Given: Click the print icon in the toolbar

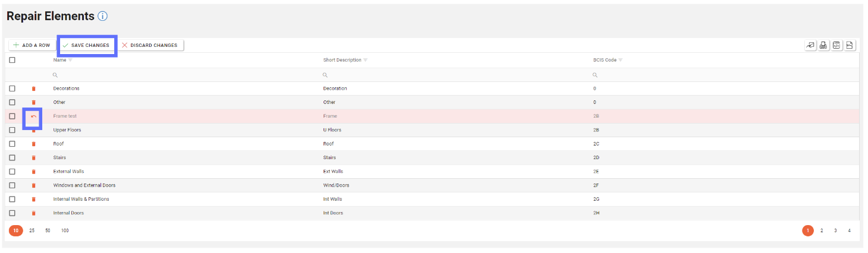Looking at the screenshot, I should [x=823, y=45].
